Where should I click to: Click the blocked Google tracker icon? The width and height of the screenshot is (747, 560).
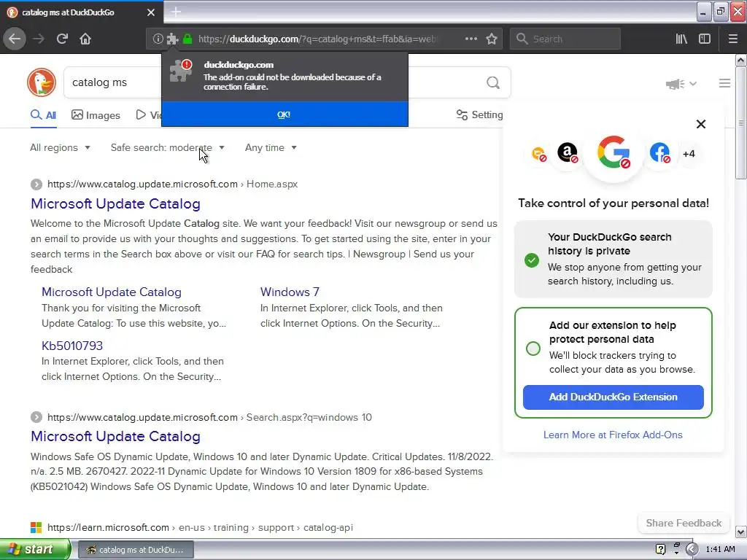(614, 152)
